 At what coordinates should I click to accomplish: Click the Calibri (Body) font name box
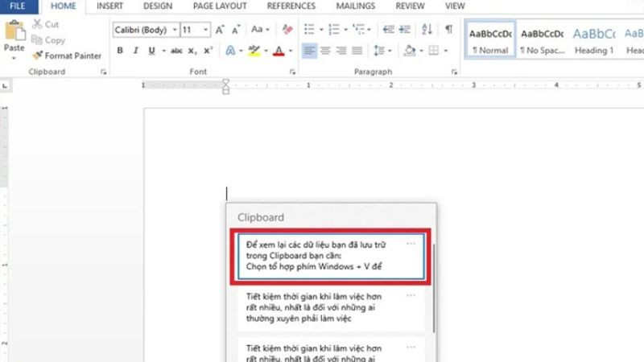tap(142, 30)
